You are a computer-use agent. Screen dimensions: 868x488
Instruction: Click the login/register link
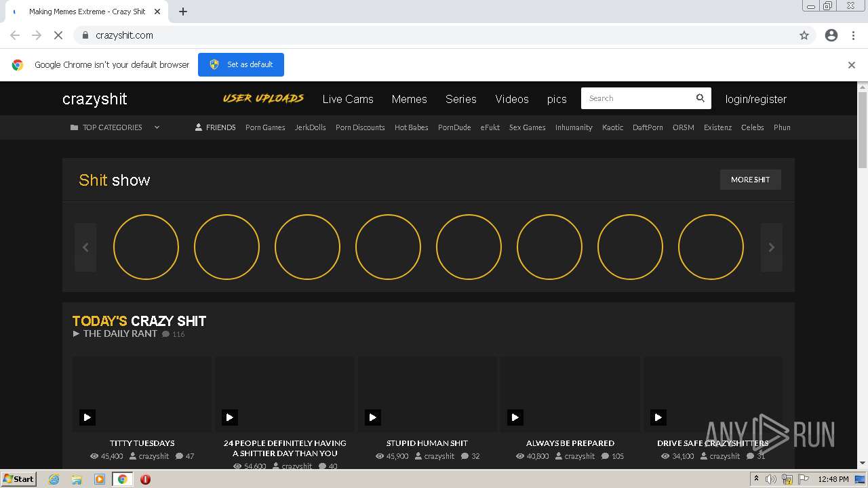[x=756, y=99]
